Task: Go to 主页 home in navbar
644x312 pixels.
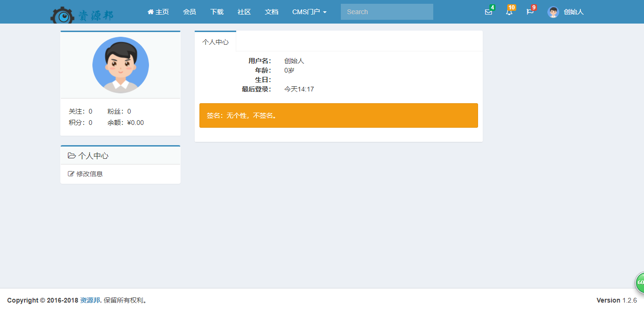Action: click(158, 12)
